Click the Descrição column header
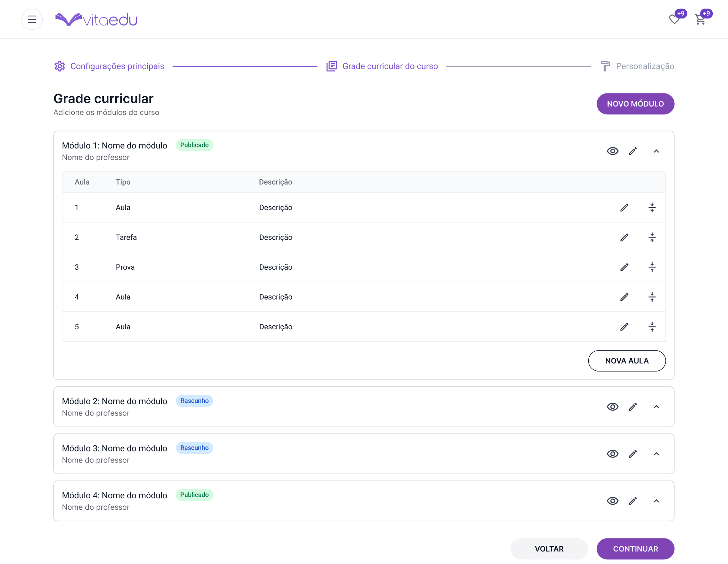This screenshot has height=564, width=728. click(x=275, y=182)
